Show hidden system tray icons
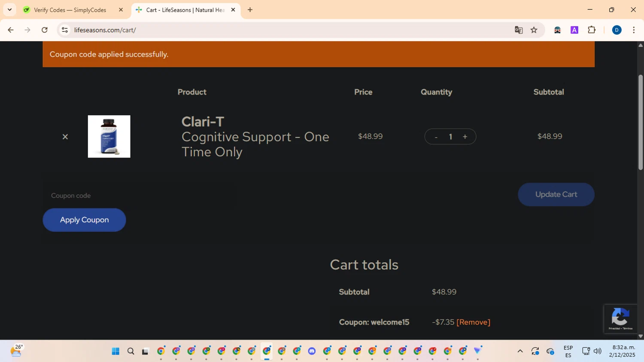 [x=520, y=351]
